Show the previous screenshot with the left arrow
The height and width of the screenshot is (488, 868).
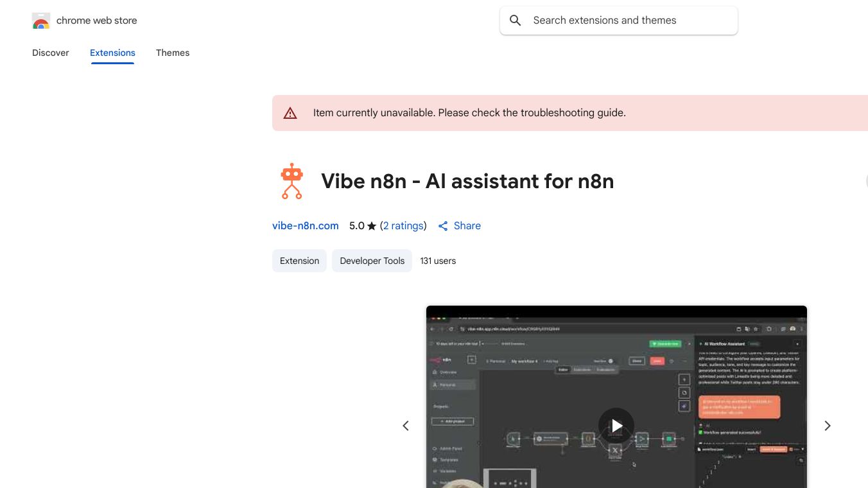click(406, 426)
